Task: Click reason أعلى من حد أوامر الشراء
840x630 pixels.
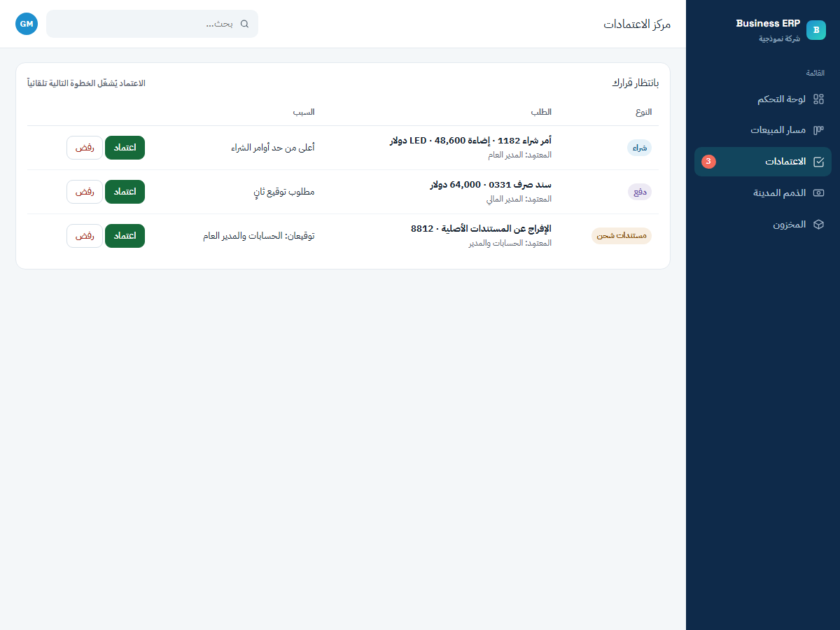Action: point(273,148)
